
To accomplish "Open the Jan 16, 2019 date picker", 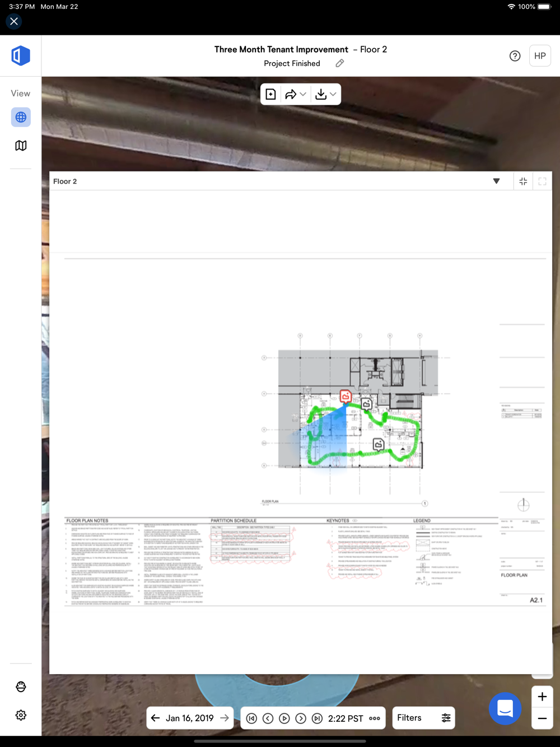I will (189, 718).
